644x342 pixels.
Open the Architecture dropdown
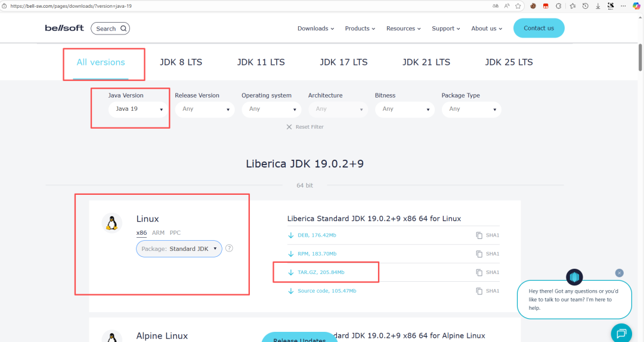[338, 109]
